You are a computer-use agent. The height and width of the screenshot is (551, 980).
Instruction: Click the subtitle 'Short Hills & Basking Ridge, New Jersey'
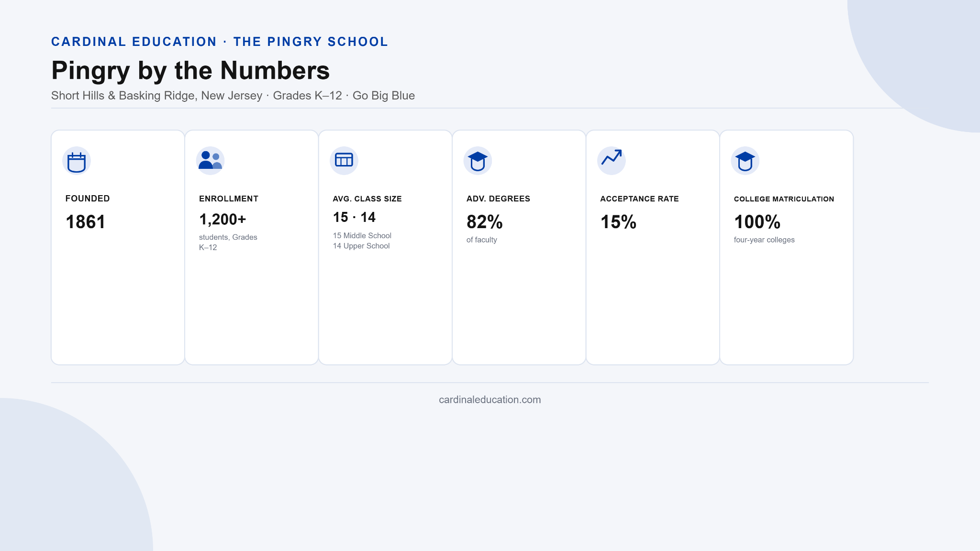tap(156, 96)
